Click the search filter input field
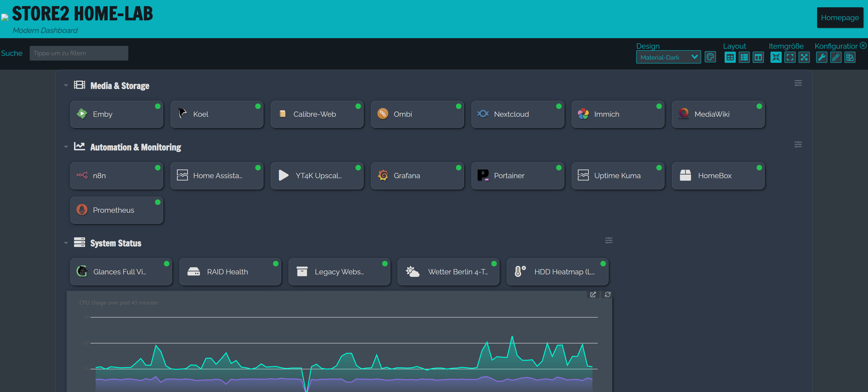 pyautogui.click(x=79, y=53)
